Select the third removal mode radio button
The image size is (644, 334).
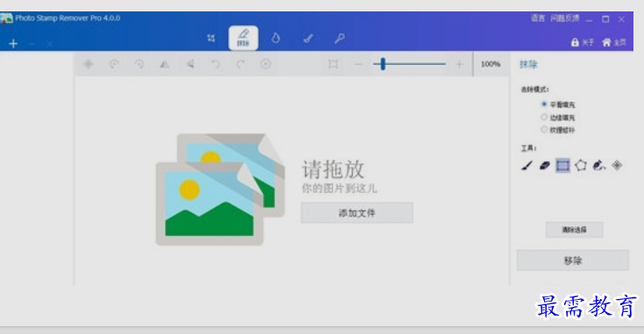point(544,129)
